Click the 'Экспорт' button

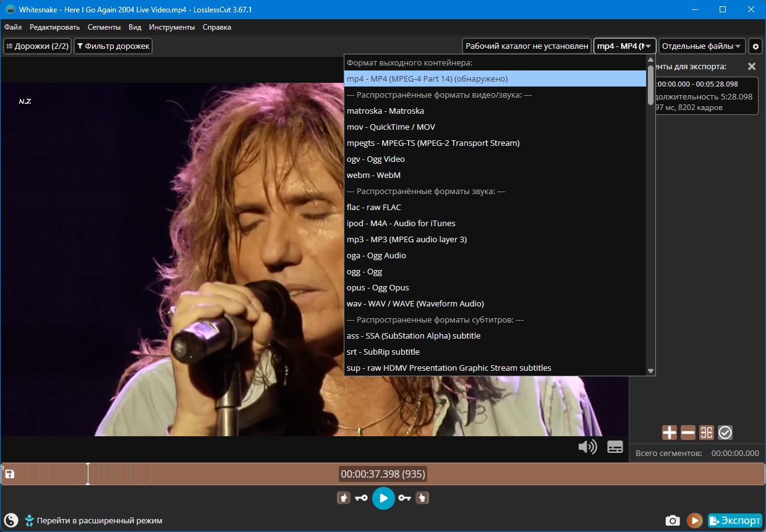(x=735, y=521)
